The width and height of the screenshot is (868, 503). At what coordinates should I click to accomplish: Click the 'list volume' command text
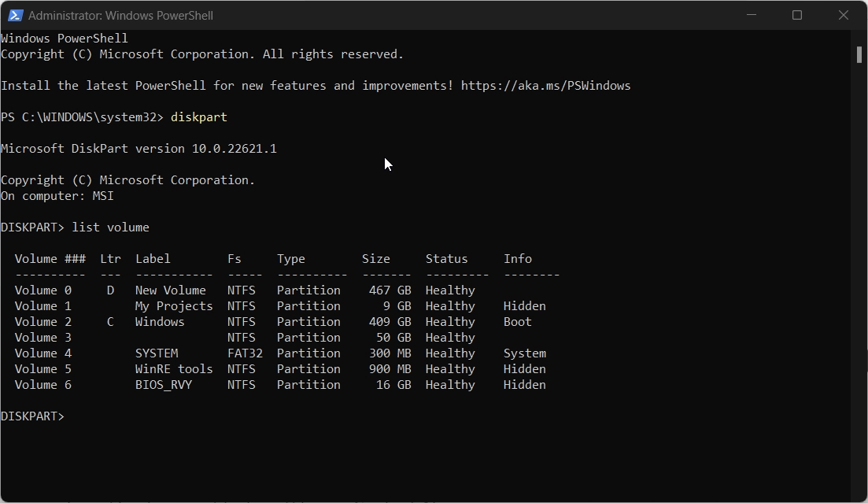pos(111,227)
